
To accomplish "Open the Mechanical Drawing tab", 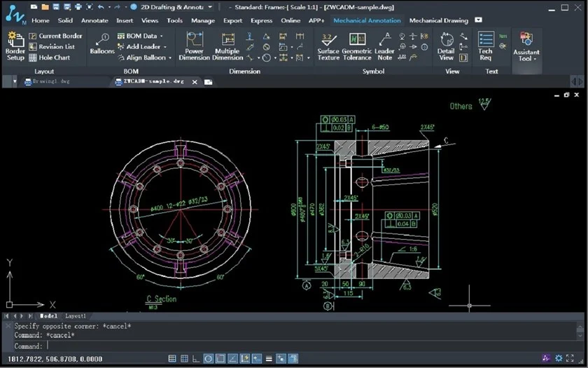I will tap(438, 20).
